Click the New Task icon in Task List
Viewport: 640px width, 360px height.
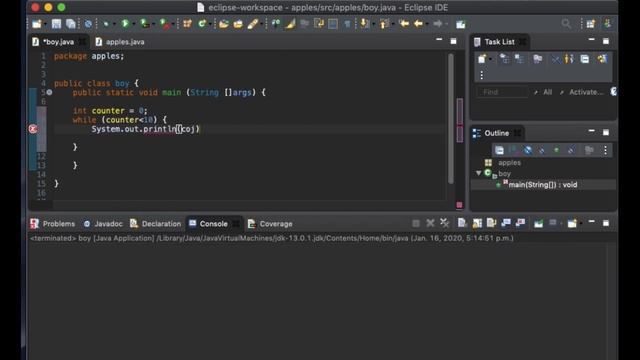coord(482,59)
